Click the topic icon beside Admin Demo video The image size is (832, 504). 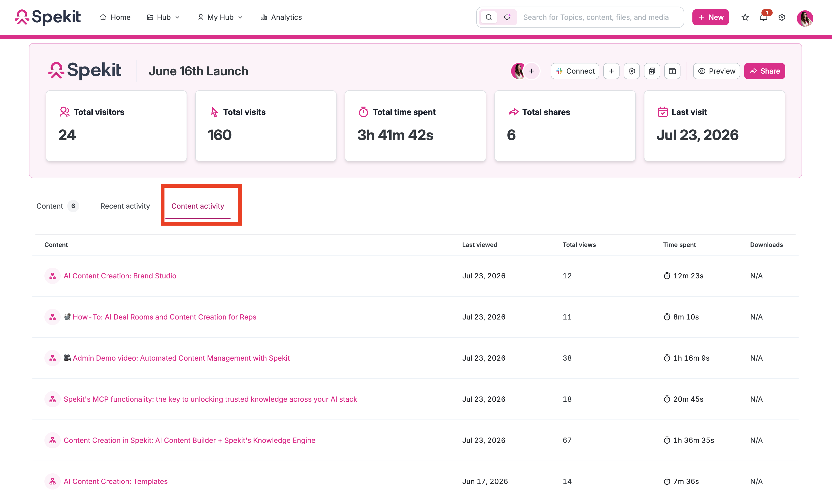click(52, 358)
